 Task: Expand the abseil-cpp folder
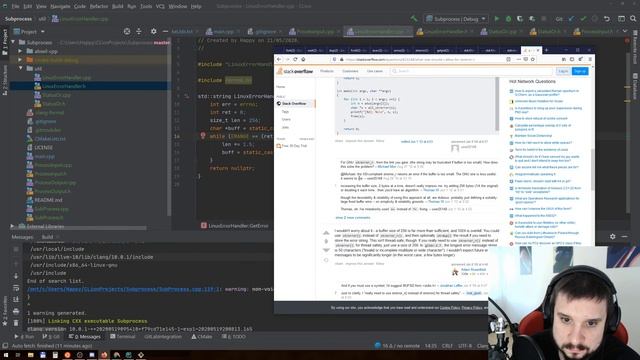click(x=20, y=51)
